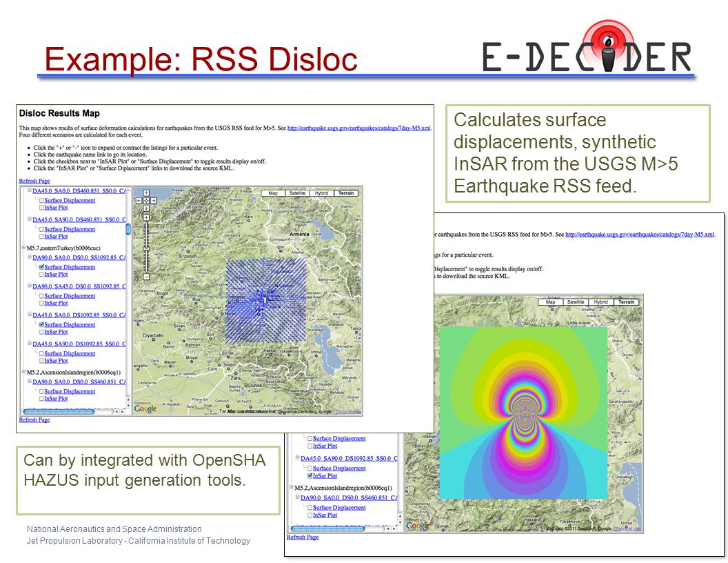Collapse DA45.0 SA90.0 DS1092.85 node in back window
The width and height of the screenshot is (728, 563).
coord(297,457)
